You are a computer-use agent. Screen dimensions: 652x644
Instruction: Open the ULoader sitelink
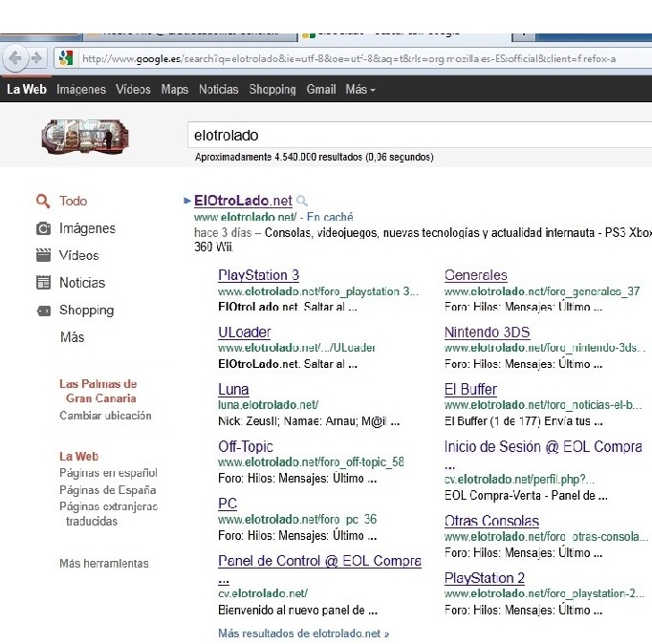tap(245, 333)
